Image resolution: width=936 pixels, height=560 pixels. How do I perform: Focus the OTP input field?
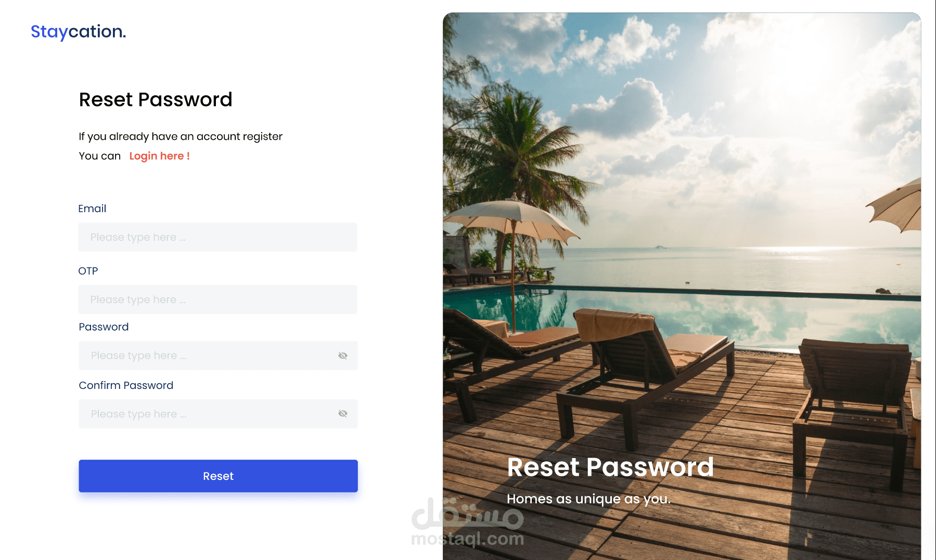tap(217, 299)
